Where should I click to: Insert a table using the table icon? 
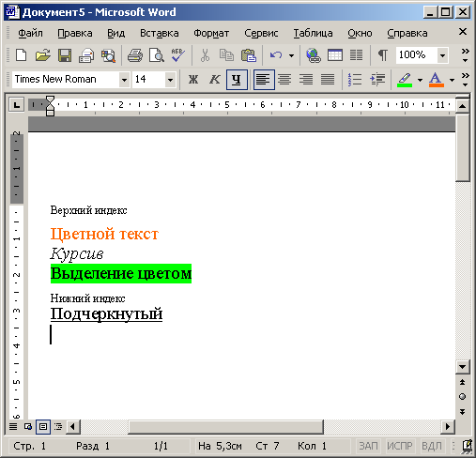point(335,55)
